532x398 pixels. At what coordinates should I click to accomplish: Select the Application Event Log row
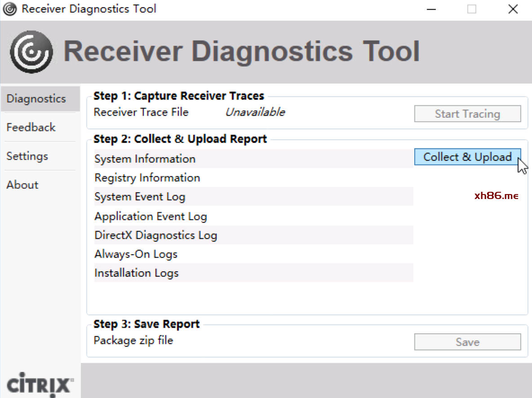(253, 216)
